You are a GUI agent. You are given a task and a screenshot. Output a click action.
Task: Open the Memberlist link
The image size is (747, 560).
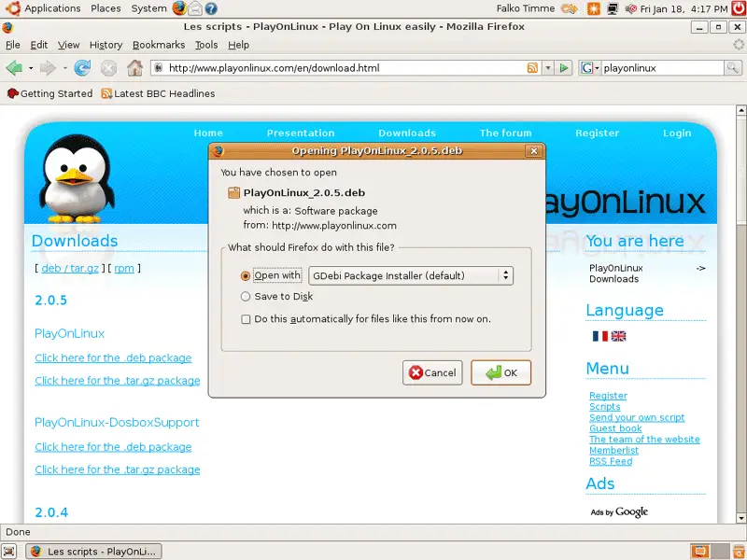point(613,451)
